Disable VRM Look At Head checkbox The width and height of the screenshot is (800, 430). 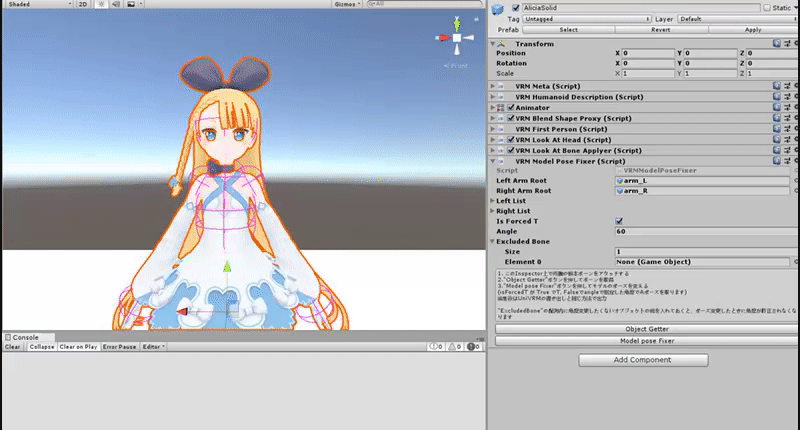pos(511,140)
